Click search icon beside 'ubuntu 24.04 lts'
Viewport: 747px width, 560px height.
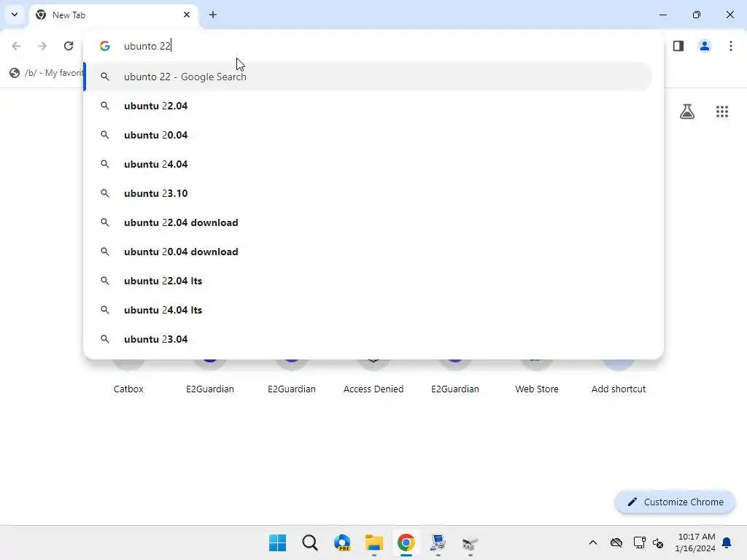tap(105, 310)
